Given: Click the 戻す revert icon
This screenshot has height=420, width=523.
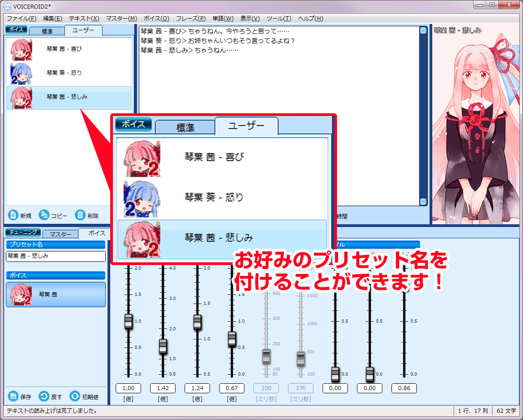Looking at the screenshot, I should point(44,396).
